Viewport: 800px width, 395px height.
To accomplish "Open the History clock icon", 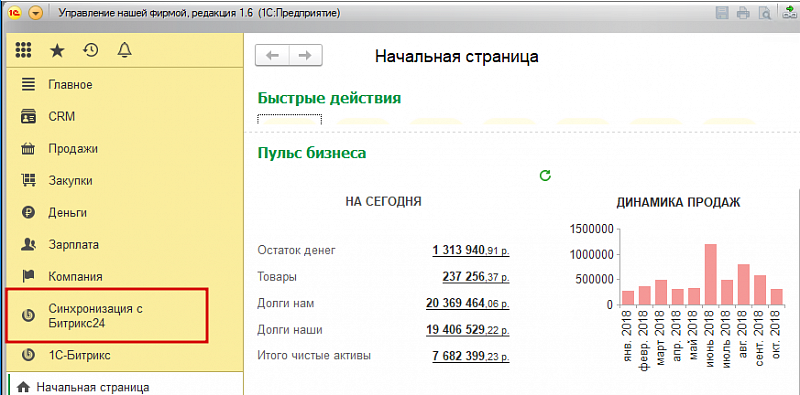I will (91, 50).
